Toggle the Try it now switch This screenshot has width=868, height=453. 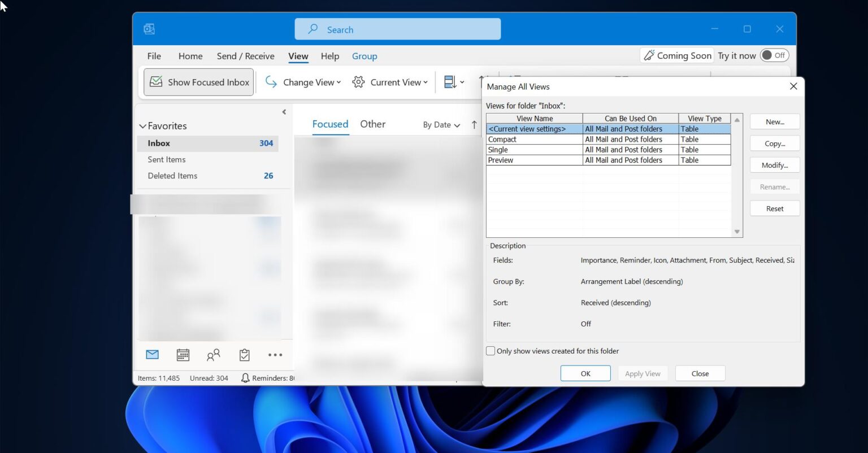pos(774,55)
